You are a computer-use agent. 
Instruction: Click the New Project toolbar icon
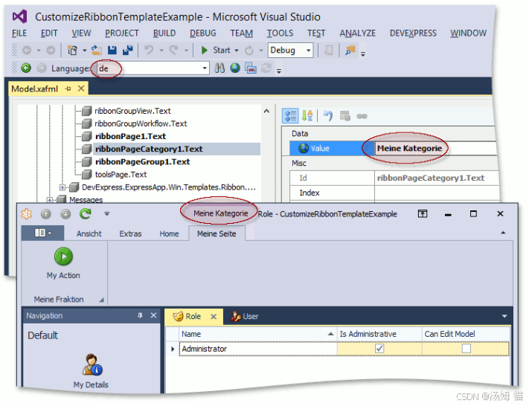point(72,51)
